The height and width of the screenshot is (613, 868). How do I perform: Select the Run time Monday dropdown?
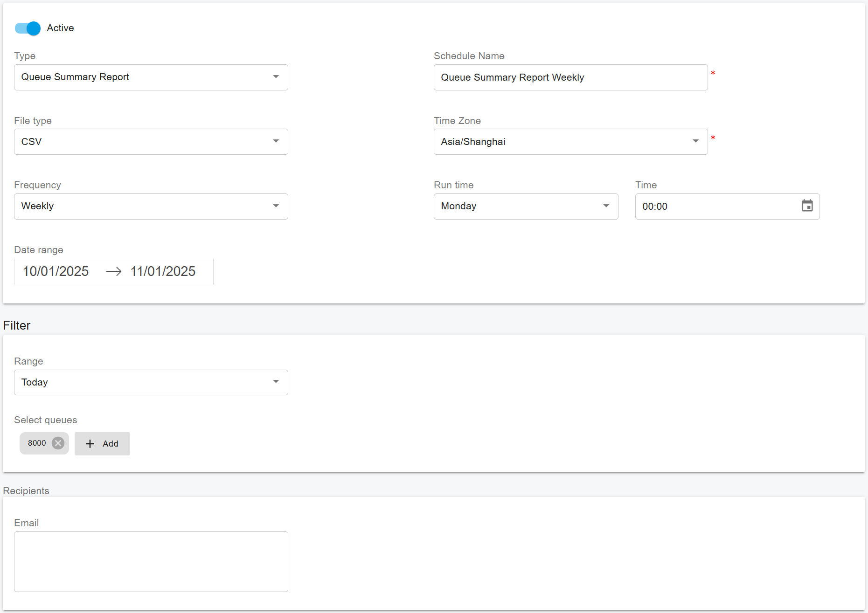(x=525, y=207)
